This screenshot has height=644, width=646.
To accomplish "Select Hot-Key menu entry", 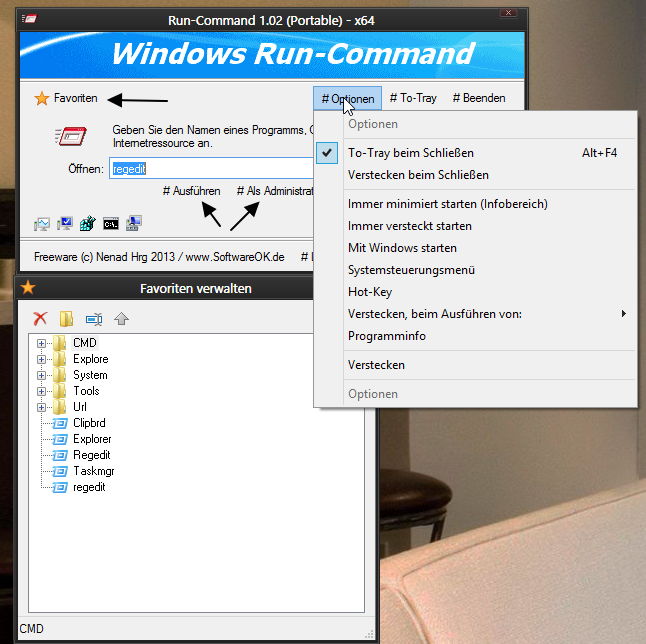I will 475,292.
